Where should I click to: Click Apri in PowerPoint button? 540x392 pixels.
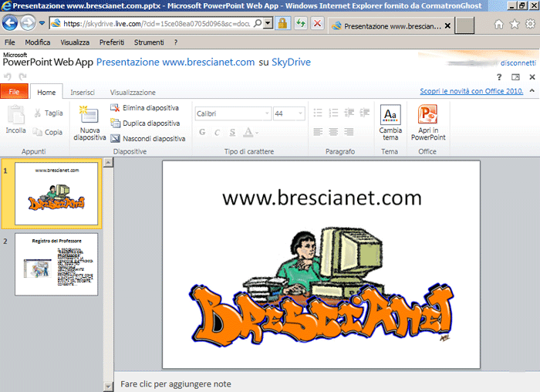point(428,123)
